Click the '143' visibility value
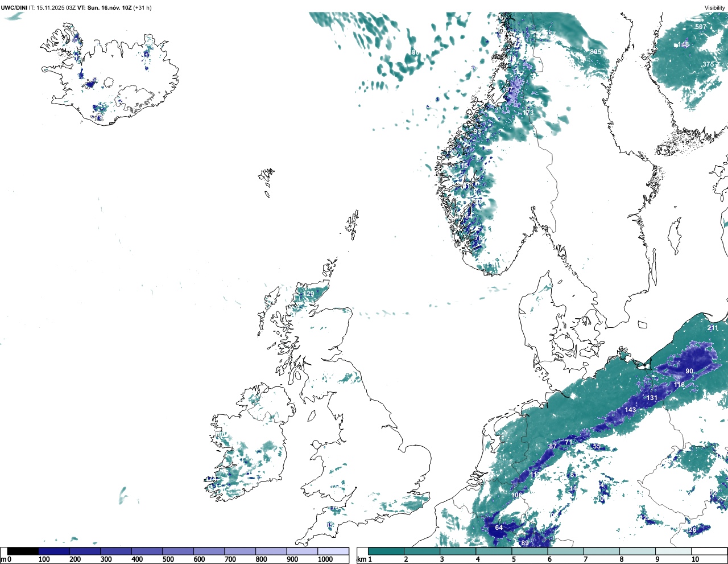The width and height of the screenshot is (728, 564). (630, 410)
